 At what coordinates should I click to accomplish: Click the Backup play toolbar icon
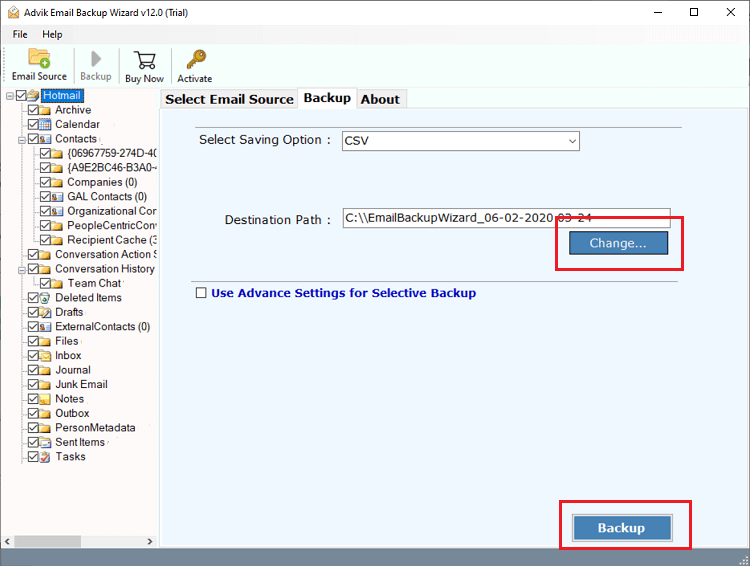tap(96, 59)
